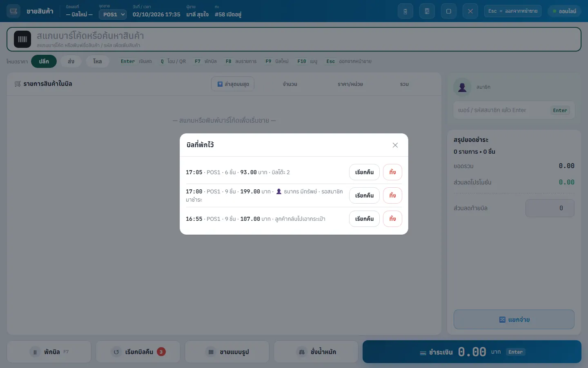Open the POS1 sales point dropdown
This screenshot has width=588, height=368.
click(x=113, y=14)
